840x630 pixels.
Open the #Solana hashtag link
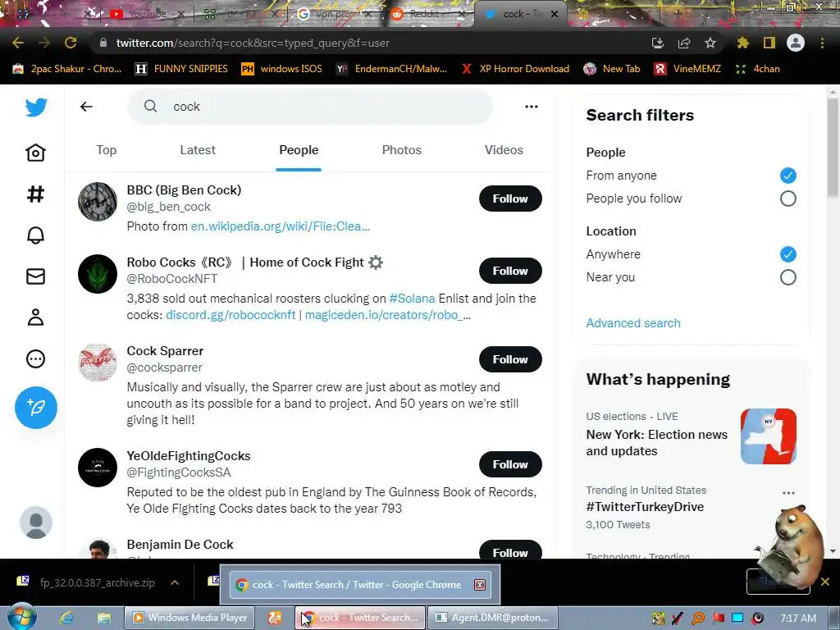click(x=412, y=299)
